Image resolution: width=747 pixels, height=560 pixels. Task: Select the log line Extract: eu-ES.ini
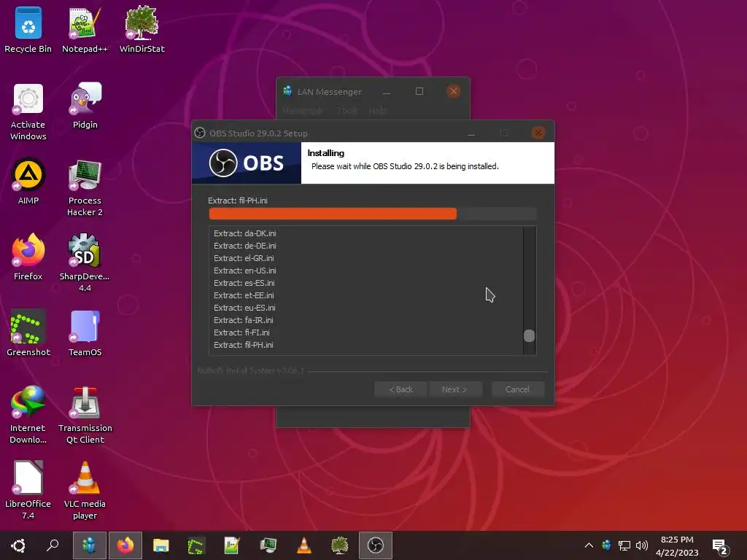point(244,308)
